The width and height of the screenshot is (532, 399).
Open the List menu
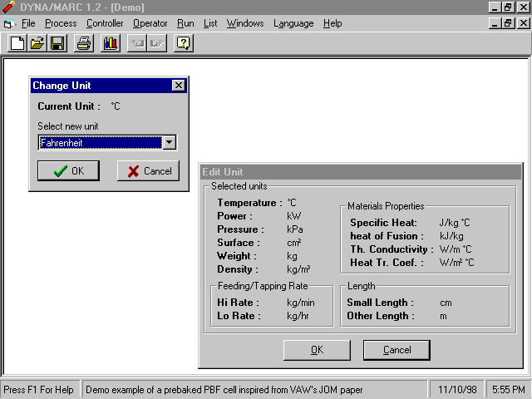pos(210,23)
